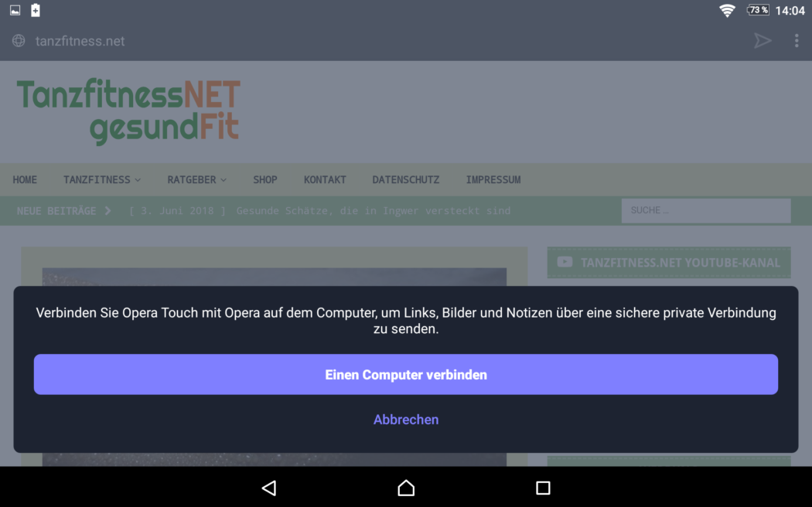Image resolution: width=812 pixels, height=507 pixels.
Task: Click the arrow next to NEUE BEITRÄGE
Action: pyautogui.click(x=108, y=210)
